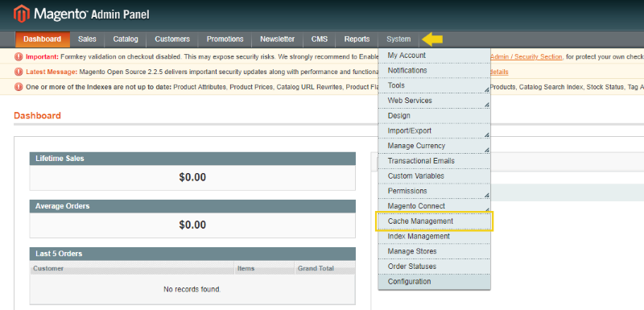This screenshot has width=644, height=310.
Task: Open the Sales menu tab
Action: pyautogui.click(x=87, y=39)
